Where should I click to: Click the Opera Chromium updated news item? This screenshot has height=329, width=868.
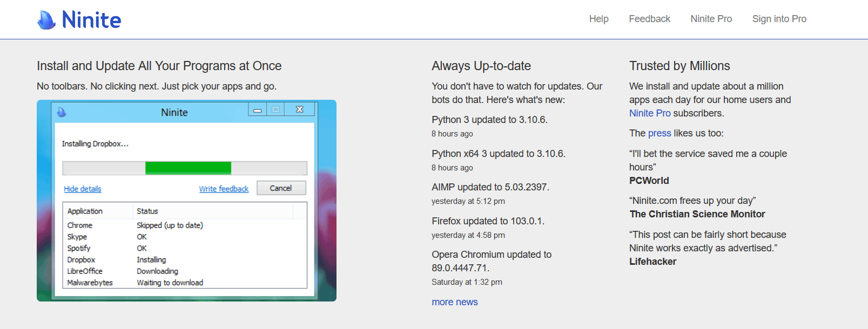[492, 261]
